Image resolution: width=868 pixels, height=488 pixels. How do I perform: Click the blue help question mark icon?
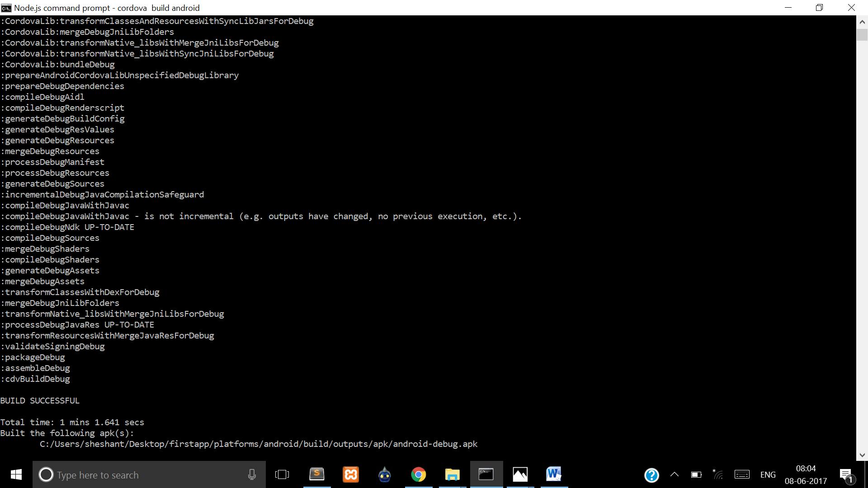click(651, 475)
